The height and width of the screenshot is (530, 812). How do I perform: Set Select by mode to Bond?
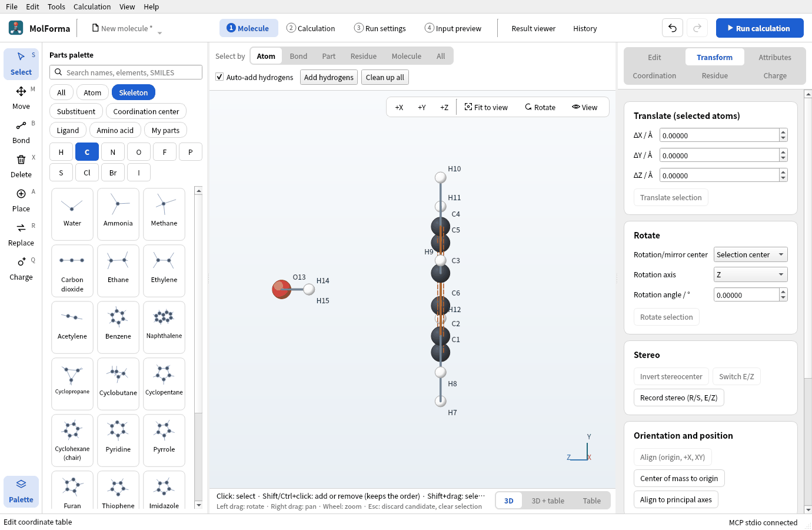298,56
